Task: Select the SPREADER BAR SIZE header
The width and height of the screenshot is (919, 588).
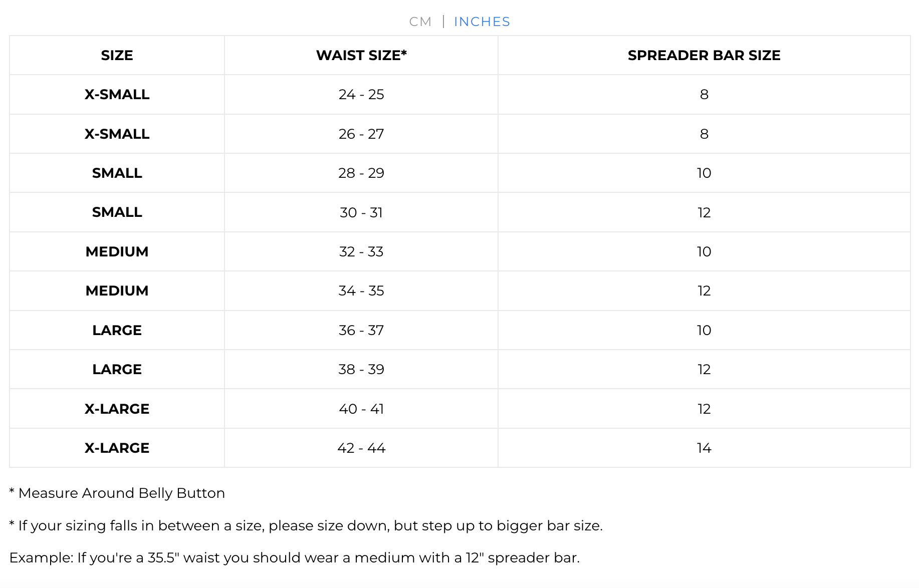Action: click(x=704, y=55)
